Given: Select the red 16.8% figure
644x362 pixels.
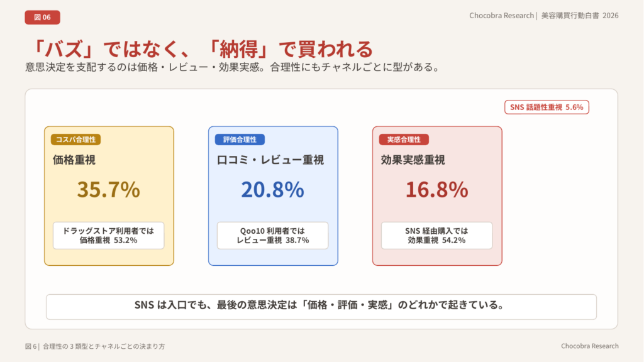Looking at the screenshot, I should [x=437, y=189].
